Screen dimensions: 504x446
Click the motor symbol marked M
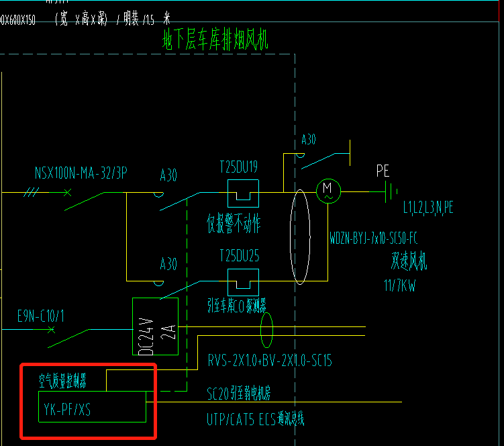click(x=327, y=191)
